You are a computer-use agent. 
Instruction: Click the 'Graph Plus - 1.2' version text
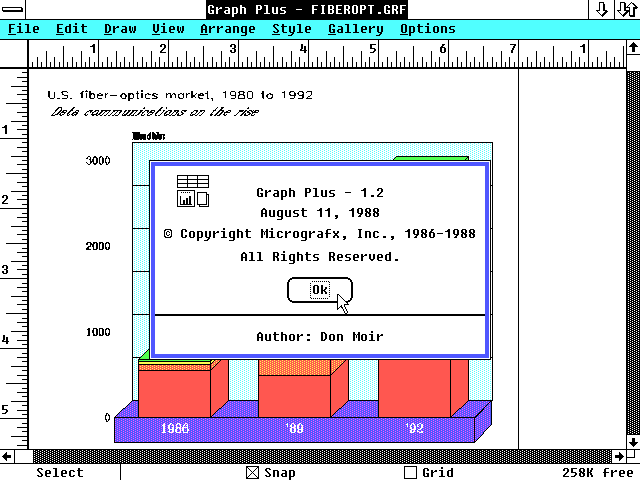point(320,193)
